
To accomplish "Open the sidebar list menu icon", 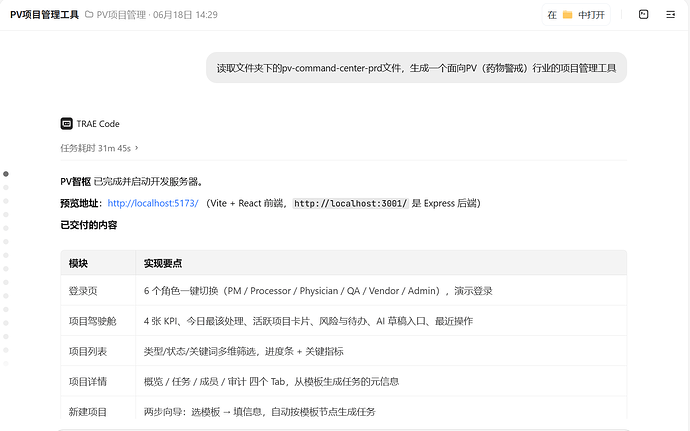I will 670,15.
